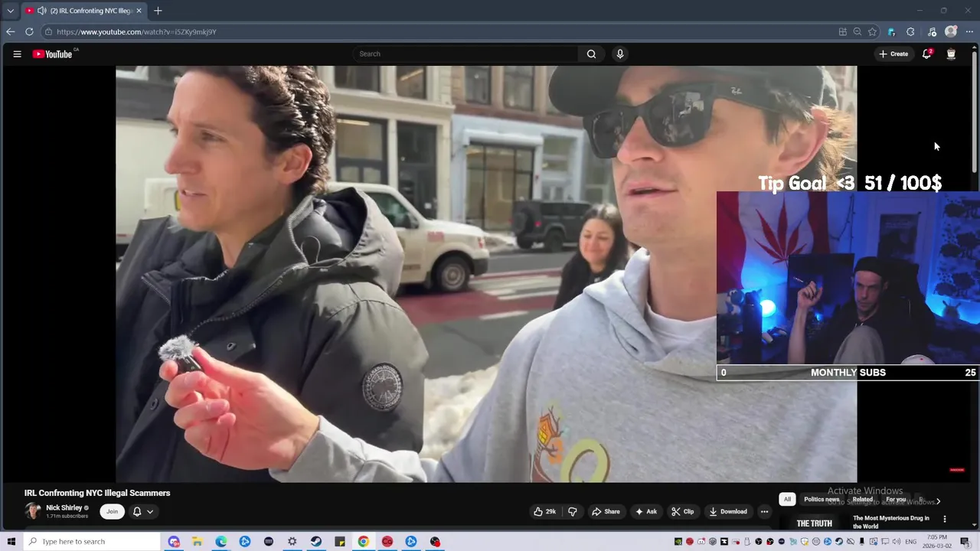Close the IRL Confronting NYC tab
Image resolution: width=980 pixels, height=551 pixels.
139,11
